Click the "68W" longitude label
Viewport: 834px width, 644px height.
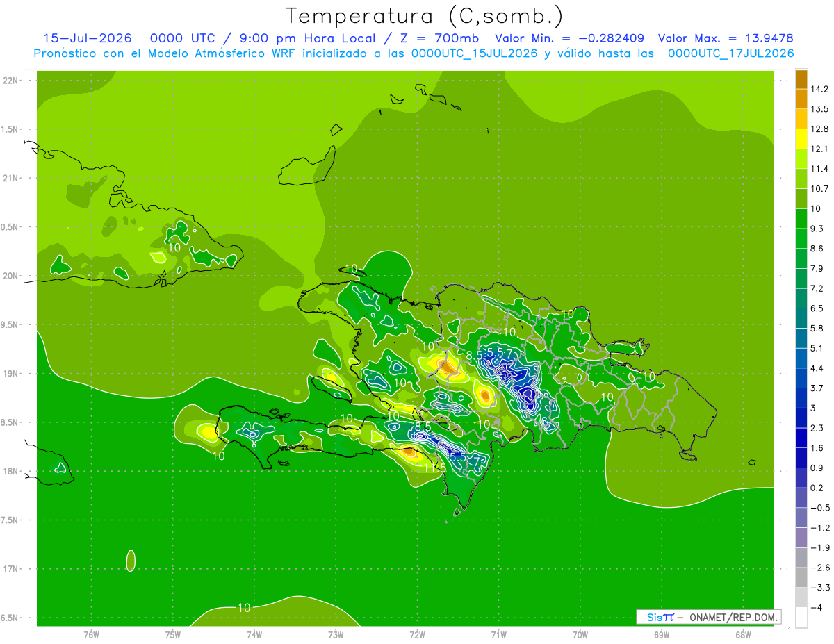point(743,634)
